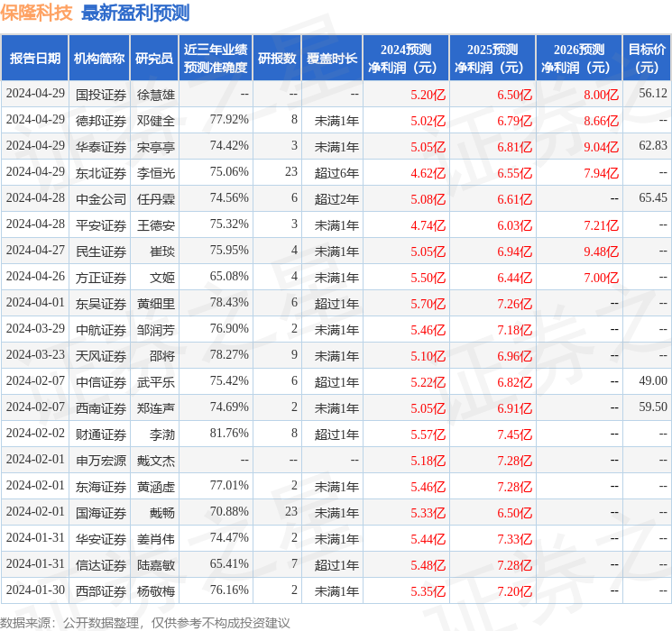Select the 华安证券 institution cell
This screenshot has height=631, width=672.
coord(101,539)
